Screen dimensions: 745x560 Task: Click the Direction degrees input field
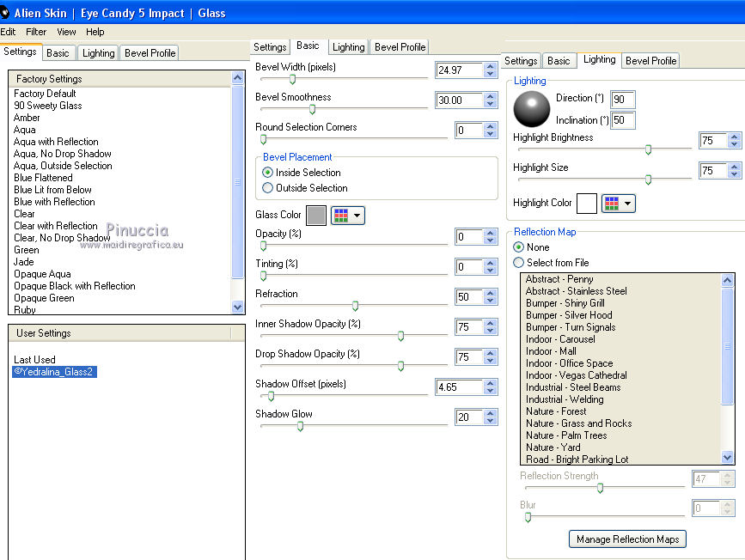622,100
